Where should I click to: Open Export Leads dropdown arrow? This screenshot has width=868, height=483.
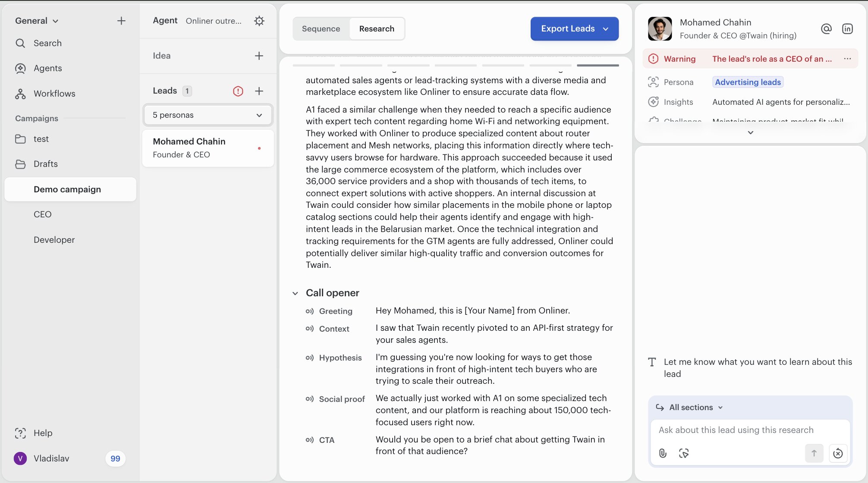pyautogui.click(x=606, y=29)
